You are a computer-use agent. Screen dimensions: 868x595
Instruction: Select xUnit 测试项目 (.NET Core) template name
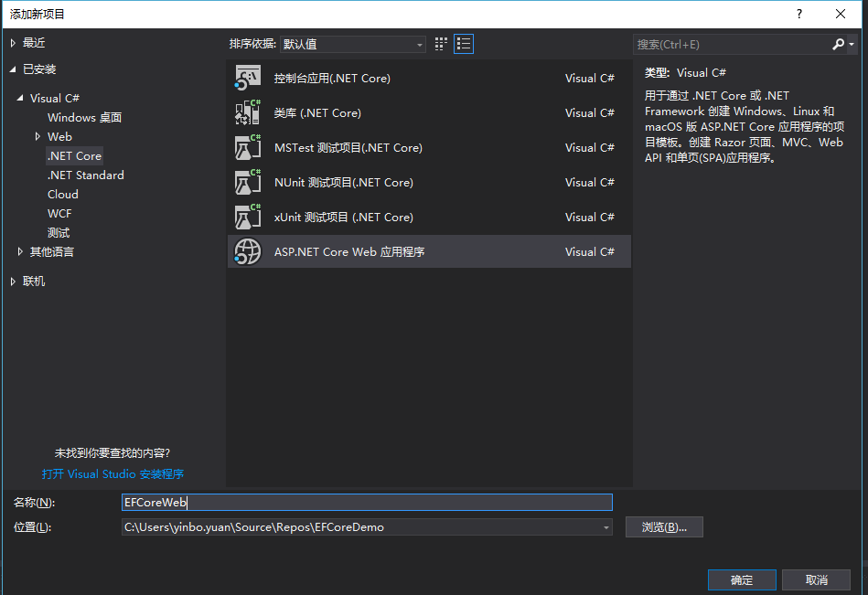pos(344,218)
